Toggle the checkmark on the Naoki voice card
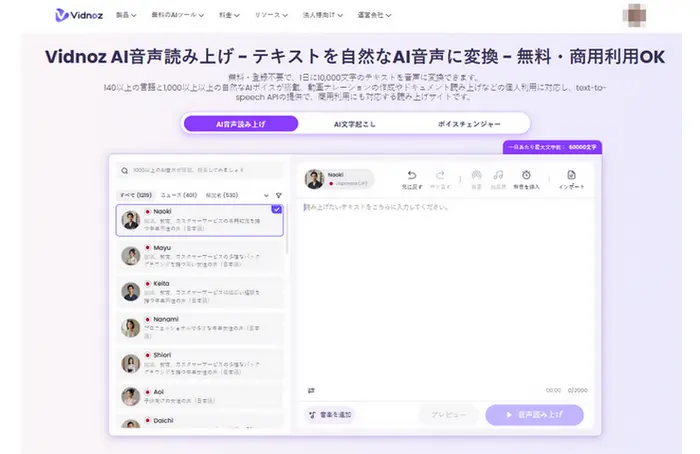The width and height of the screenshot is (700, 454). pos(277,209)
